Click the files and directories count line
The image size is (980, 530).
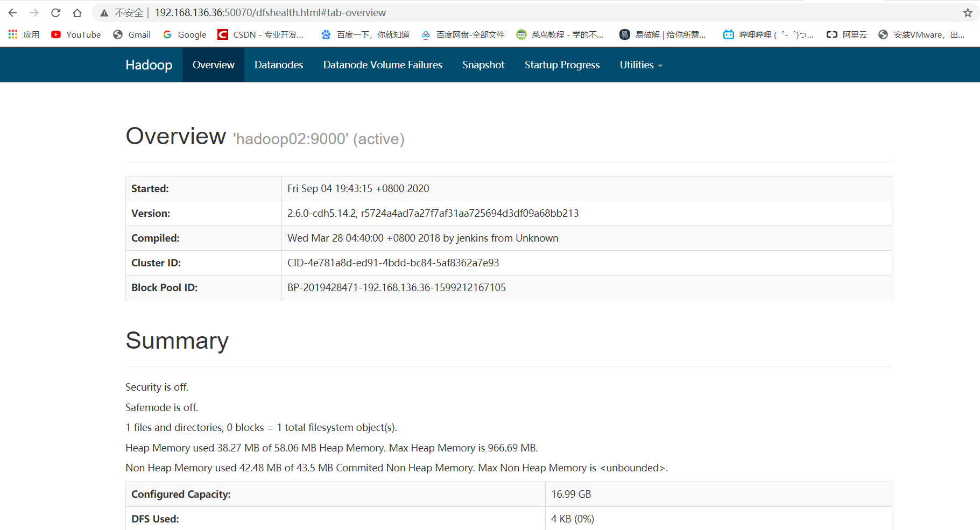coord(262,427)
